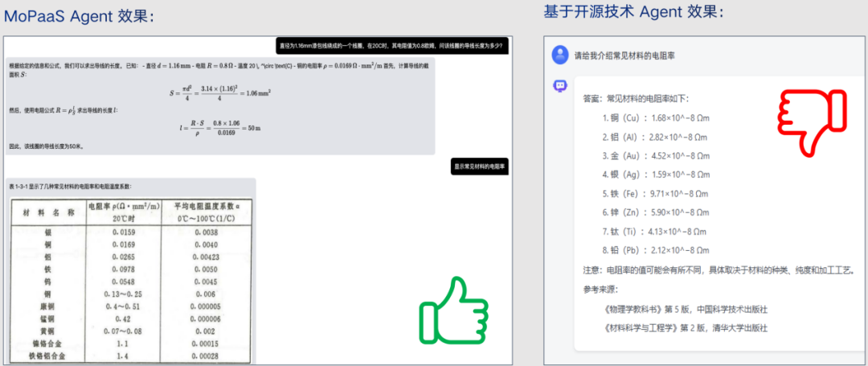Click the heading 'MoPaaS Agent 效果：'
Viewport: 868px width, 366px height.
point(78,17)
